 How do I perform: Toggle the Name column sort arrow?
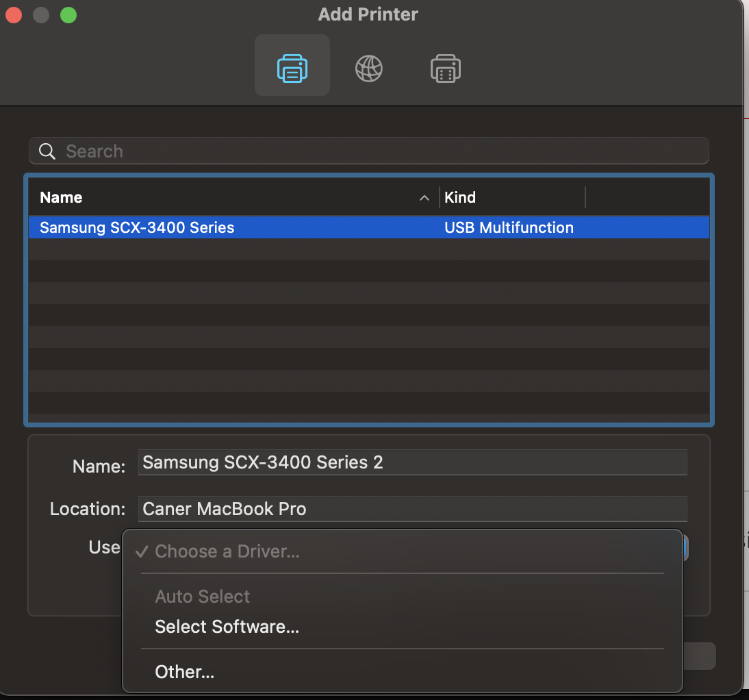pyautogui.click(x=424, y=198)
